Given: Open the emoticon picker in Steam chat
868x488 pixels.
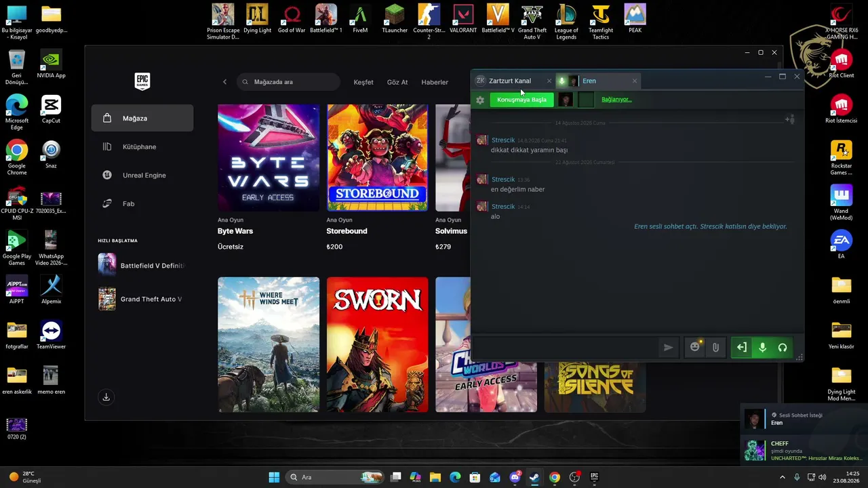Looking at the screenshot, I should [x=695, y=347].
